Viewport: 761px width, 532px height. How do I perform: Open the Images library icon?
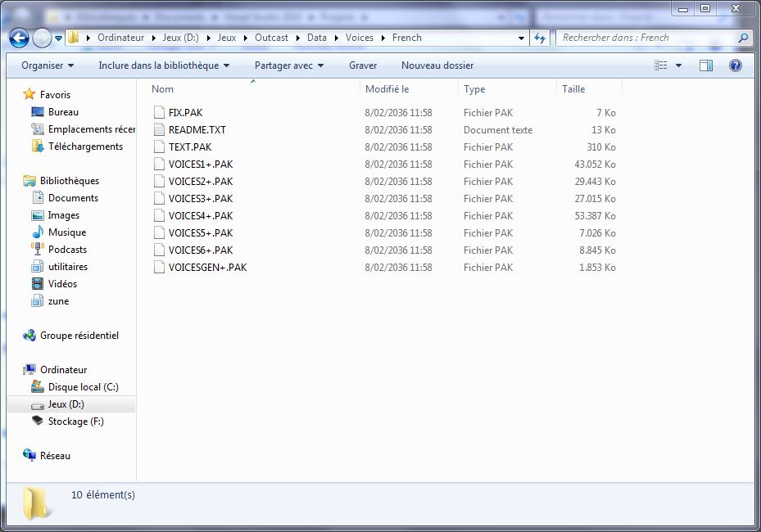pos(38,215)
